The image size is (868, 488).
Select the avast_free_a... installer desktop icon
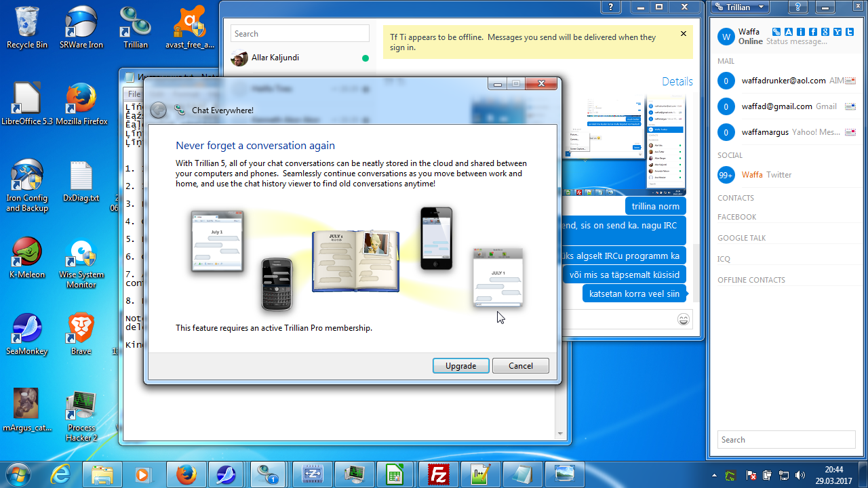pos(190,27)
